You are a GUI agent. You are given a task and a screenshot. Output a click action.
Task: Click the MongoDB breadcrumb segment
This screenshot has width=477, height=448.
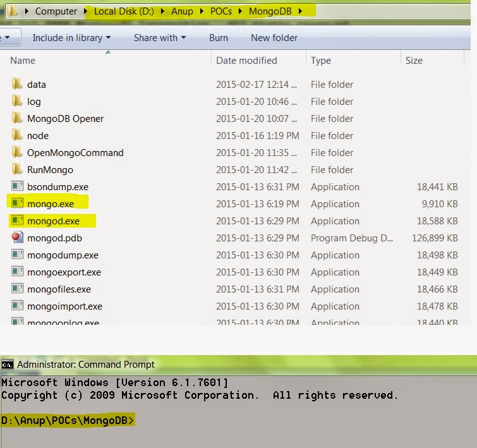tap(270, 11)
